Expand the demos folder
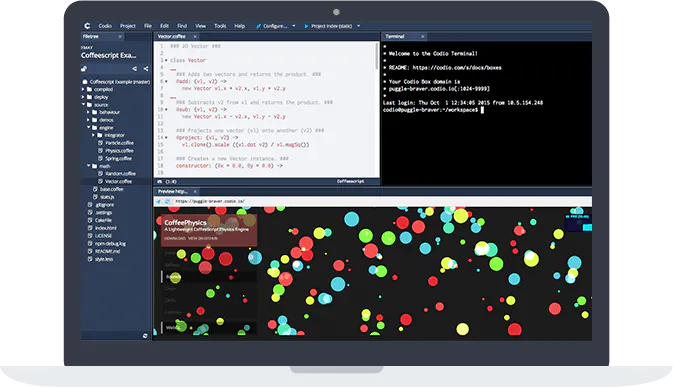 pos(88,120)
